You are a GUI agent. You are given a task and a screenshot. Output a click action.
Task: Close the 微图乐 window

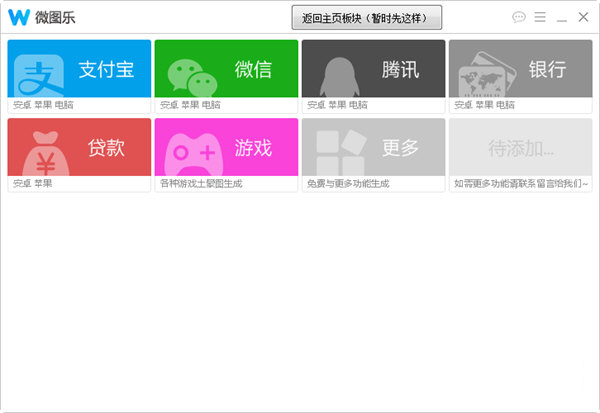pos(583,17)
